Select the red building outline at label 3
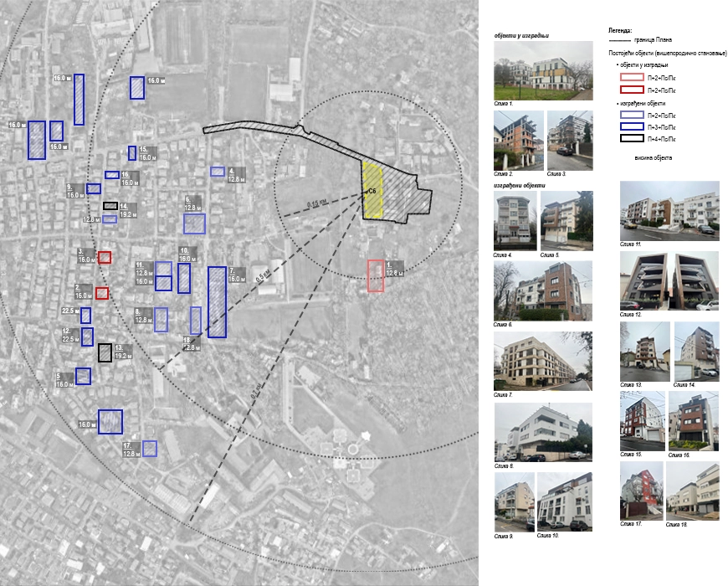The image size is (728, 586). click(105, 257)
